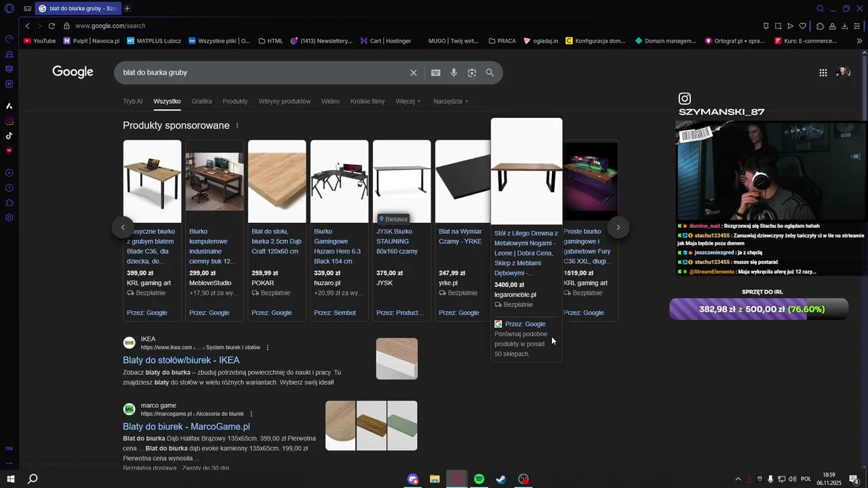Go to previous products with left carousel arrow
868x488 pixels.
coord(123,228)
